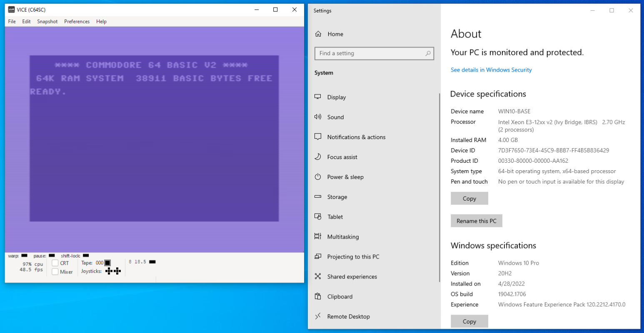Screen dimensions: 644x333
Task: Click the Version value 20H2
Action: [505, 273]
